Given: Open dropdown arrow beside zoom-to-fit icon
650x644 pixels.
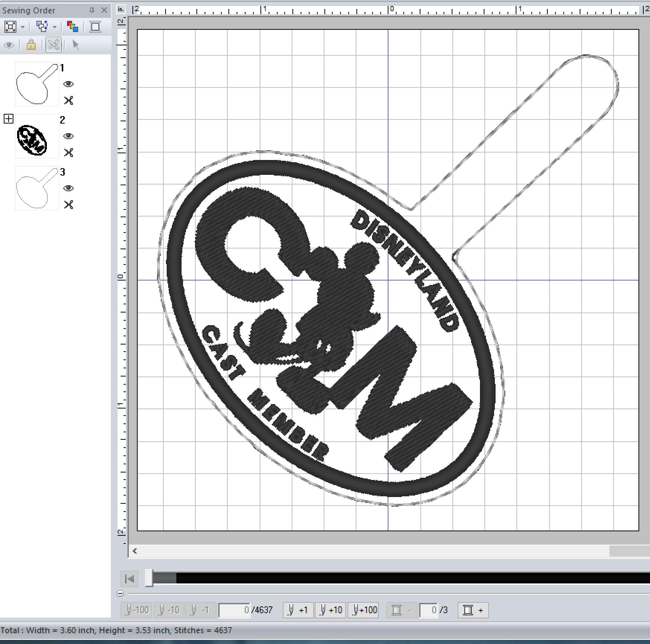Looking at the screenshot, I should [23, 27].
